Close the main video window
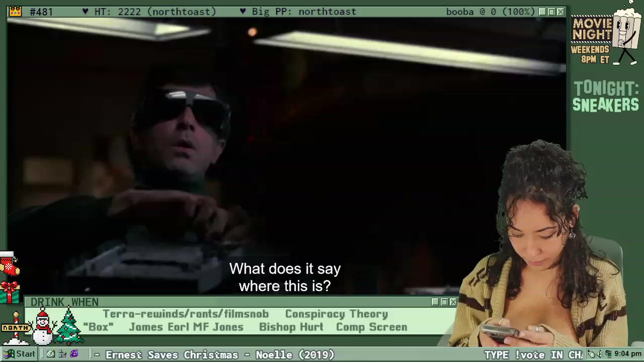 pyautogui.click(x=560, y=12)
